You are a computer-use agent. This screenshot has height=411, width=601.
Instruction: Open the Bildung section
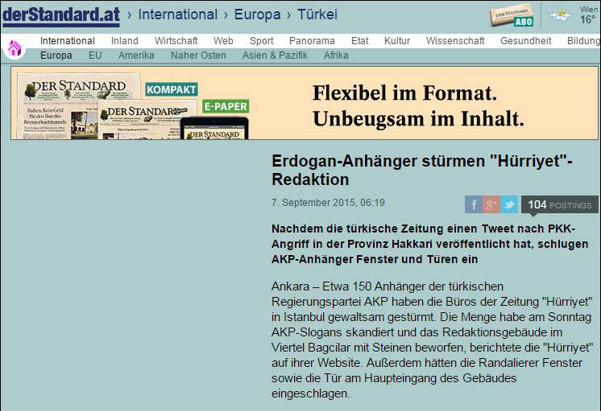click(584, 41)
